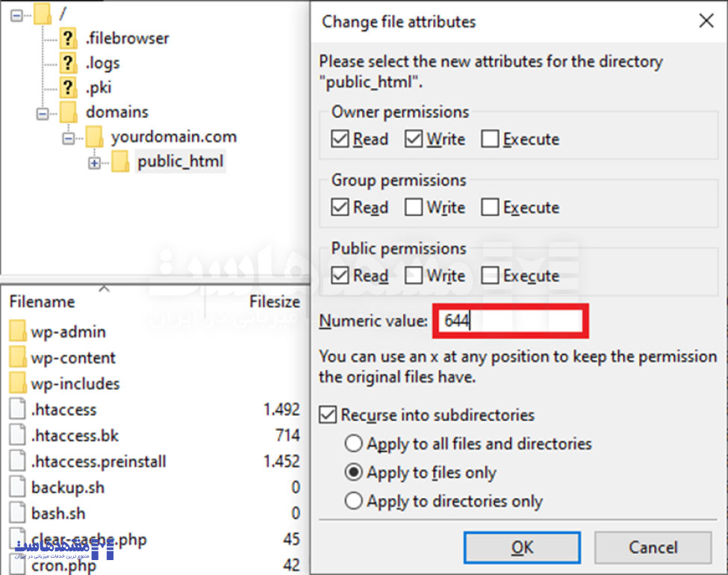Screen dimensions: 728x575
Task: Select Apply to directories only
Action: point(353,501)
